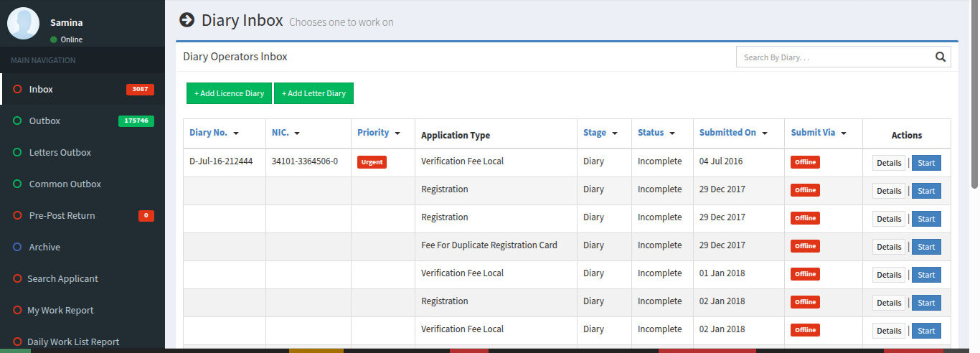
Task: Click NIC value 34101-3364506-0
Action: click(x=304, y=161)
